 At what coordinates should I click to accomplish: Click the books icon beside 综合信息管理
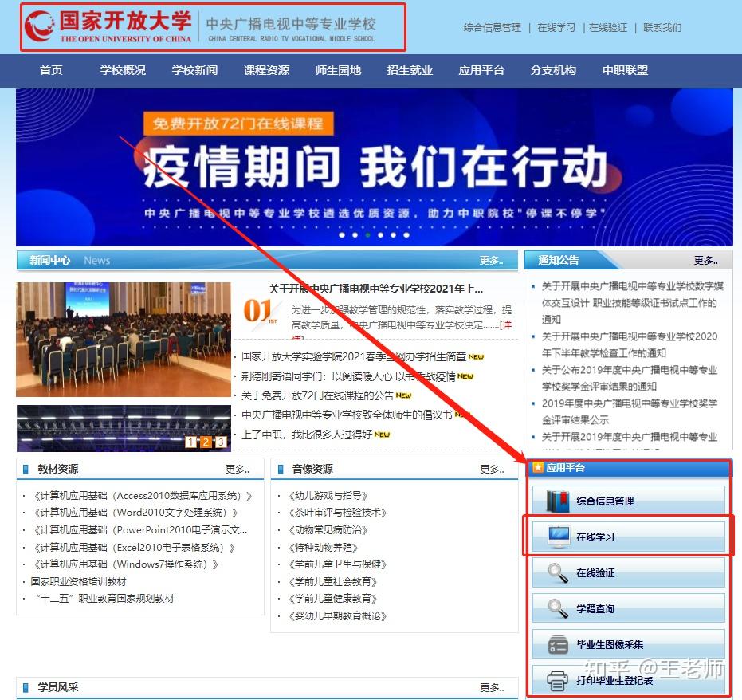pyautogui.click(x=559, y=501)
